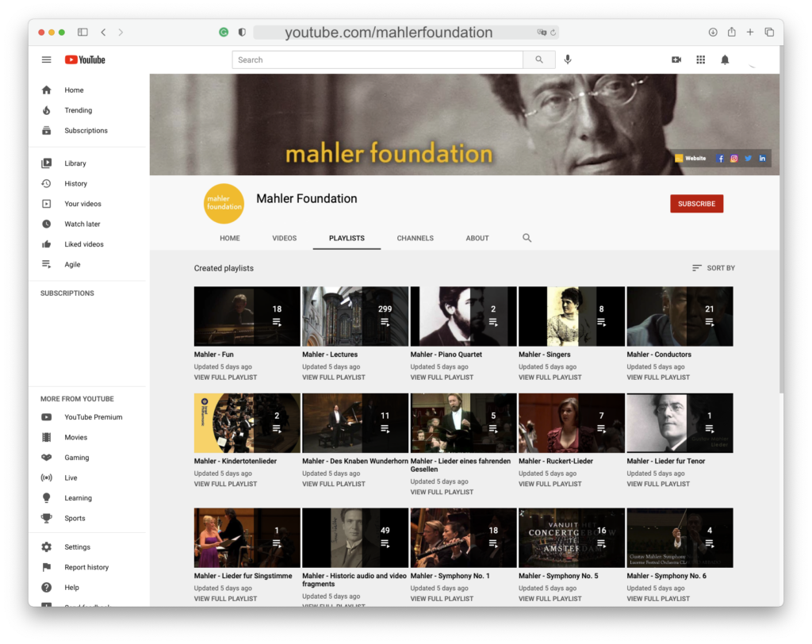
Task: Switch to the CHANNELS tab
Action: click(x=415, y=238)
